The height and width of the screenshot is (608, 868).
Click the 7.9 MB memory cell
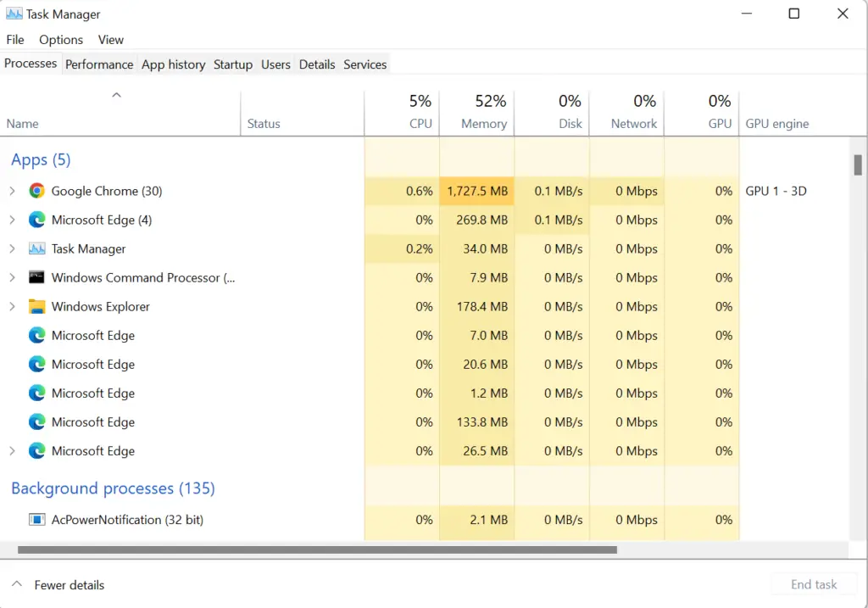click(x=476, y=277)
